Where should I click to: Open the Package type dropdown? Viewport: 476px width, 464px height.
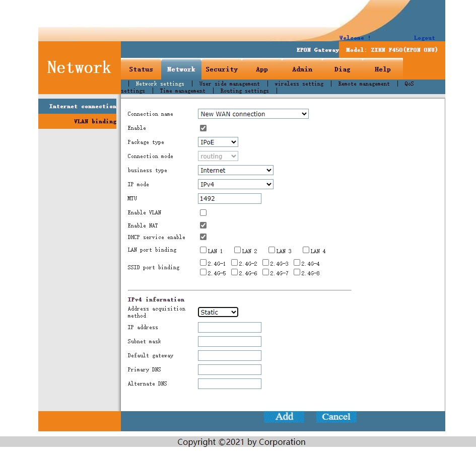click(x=218, y=142)
